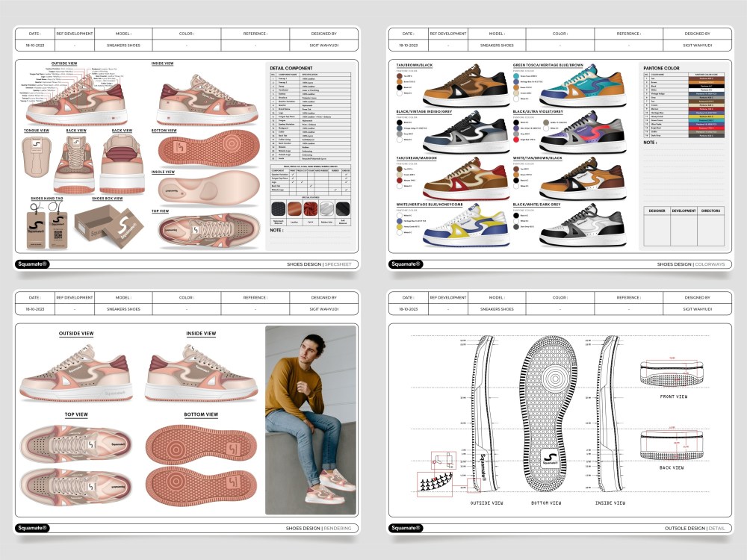Select the White/Tan/Brown/Black colorway sneaker
The height and width of the screenshot is (560, 747).
tap(582, 179)
